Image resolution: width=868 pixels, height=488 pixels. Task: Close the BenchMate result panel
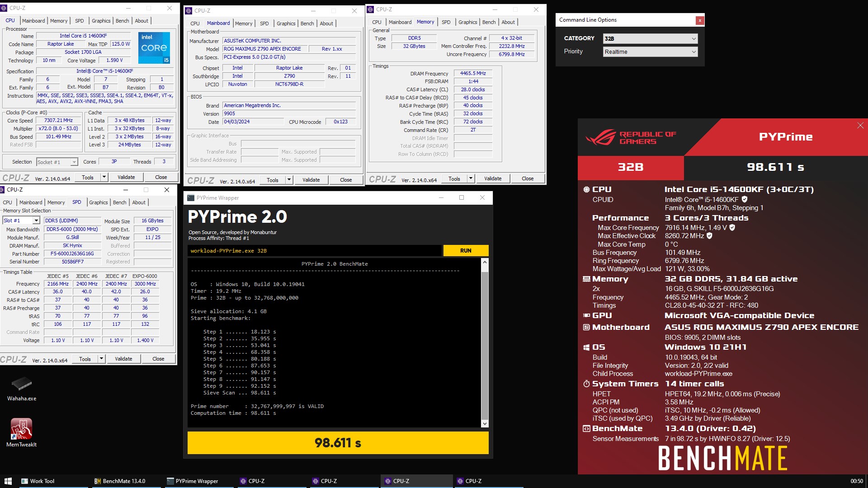(x=860, y=126)
